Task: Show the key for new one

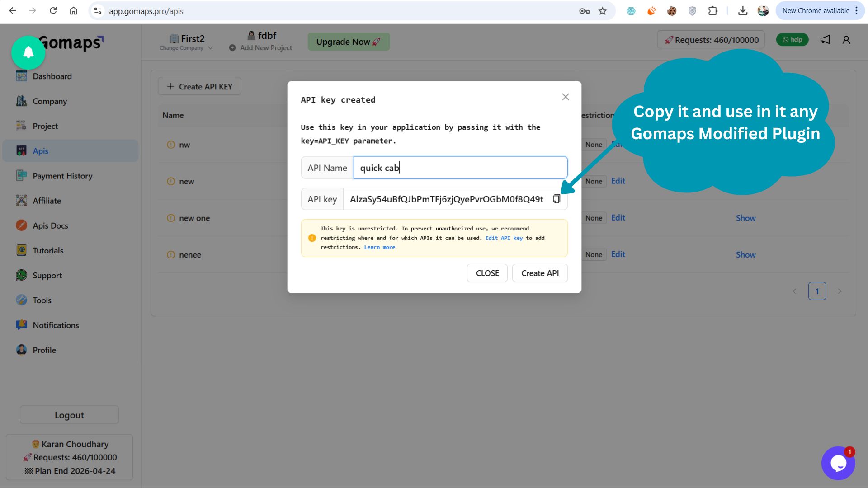Action: [745, 218]
